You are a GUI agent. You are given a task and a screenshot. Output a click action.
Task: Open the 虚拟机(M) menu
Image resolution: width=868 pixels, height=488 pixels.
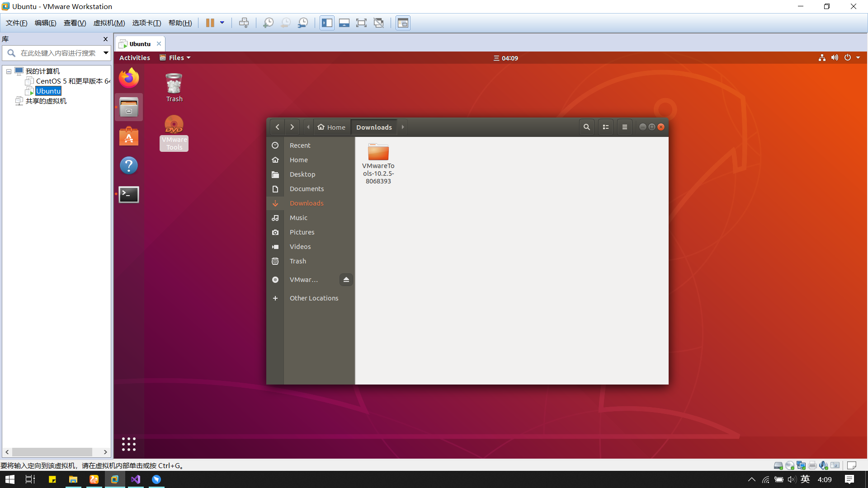point(109,23)
